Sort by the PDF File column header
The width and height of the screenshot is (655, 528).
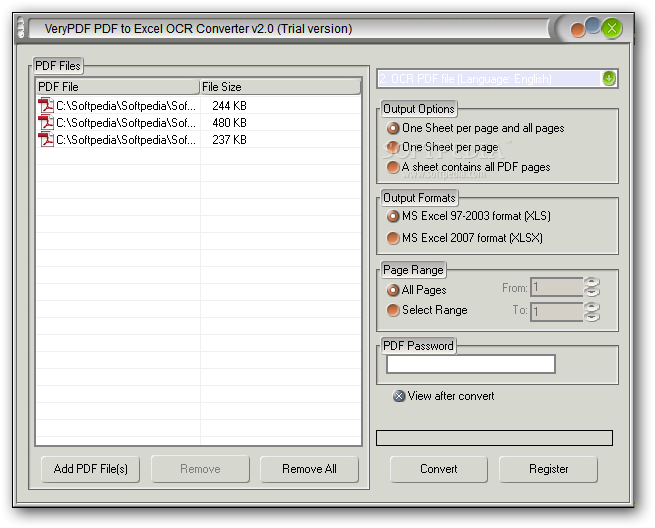[x=117, y=87]
